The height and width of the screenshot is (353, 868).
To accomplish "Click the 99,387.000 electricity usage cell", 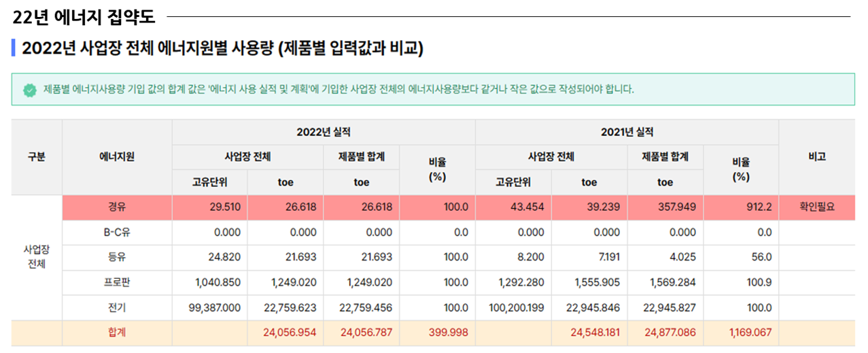I will [215, 307].
